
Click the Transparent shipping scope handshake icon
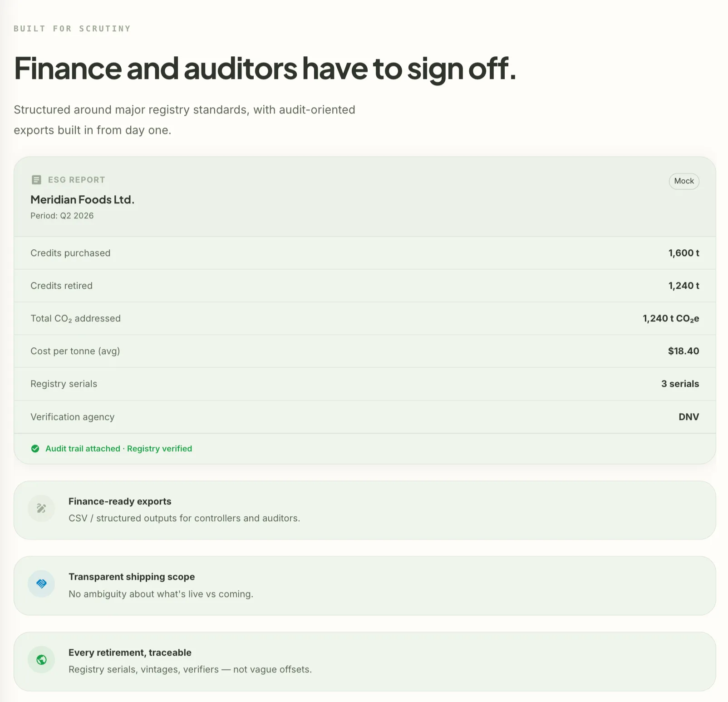tap(41, 583)
